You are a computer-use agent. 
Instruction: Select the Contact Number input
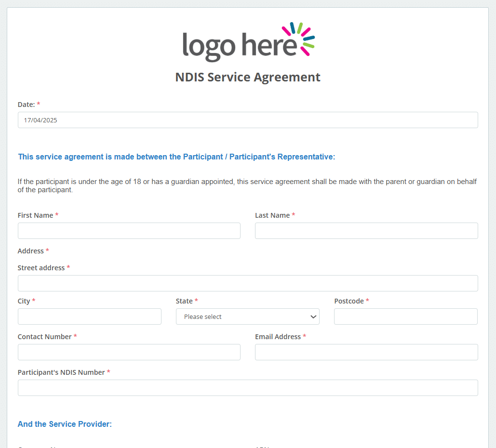coord(129,352)
